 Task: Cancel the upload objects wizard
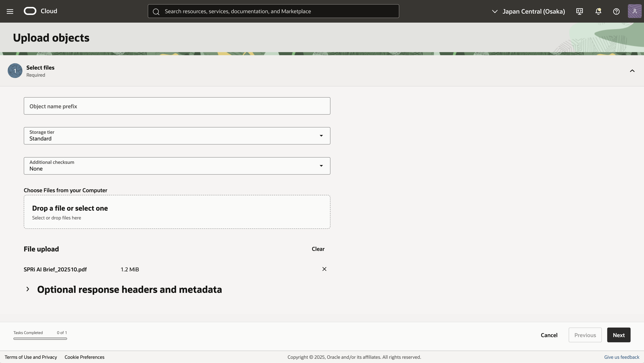[x=549, y=335]
